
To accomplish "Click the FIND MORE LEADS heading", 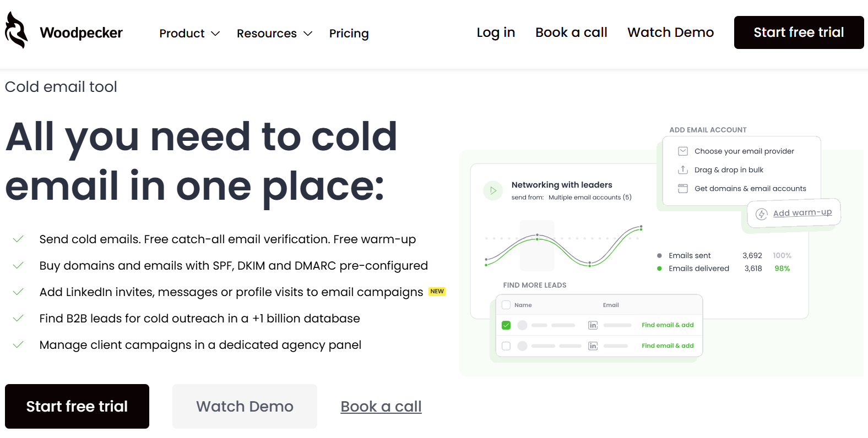I will point(534,285).
